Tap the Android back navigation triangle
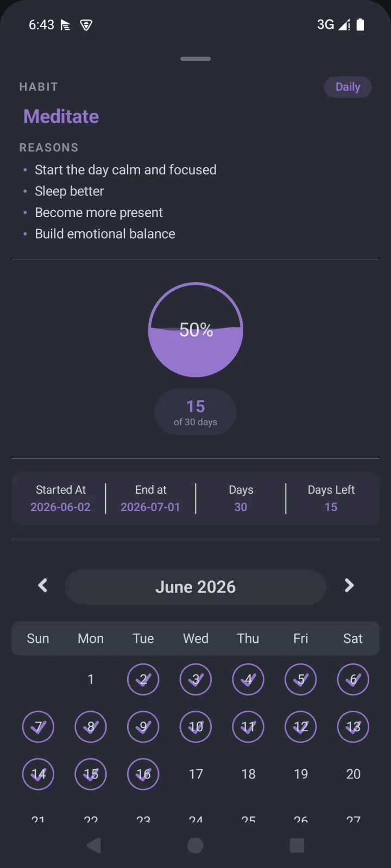The height and width of the screenshot is (868, 391). point(94,845)
